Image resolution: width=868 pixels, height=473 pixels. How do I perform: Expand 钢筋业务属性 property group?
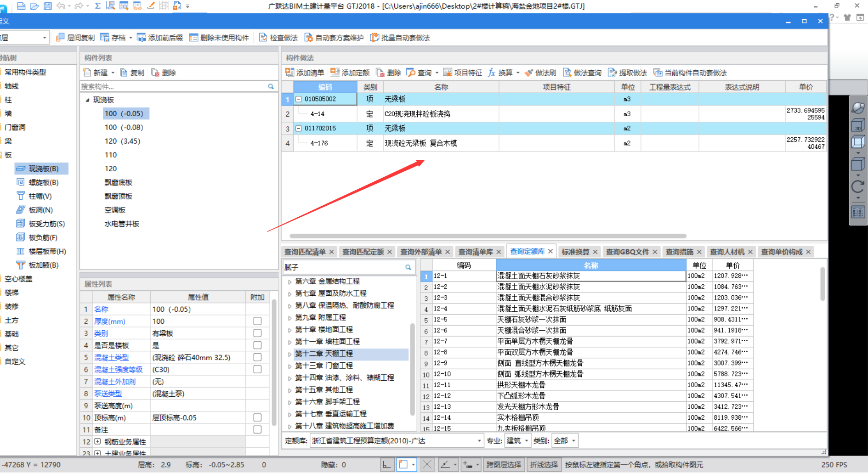tap(97, 441)
